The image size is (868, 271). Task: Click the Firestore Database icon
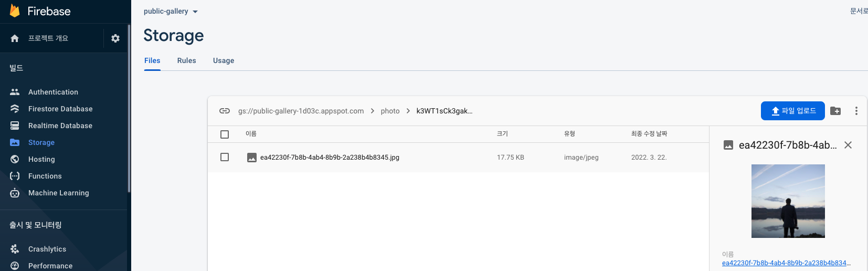click(x=15, y=109)
